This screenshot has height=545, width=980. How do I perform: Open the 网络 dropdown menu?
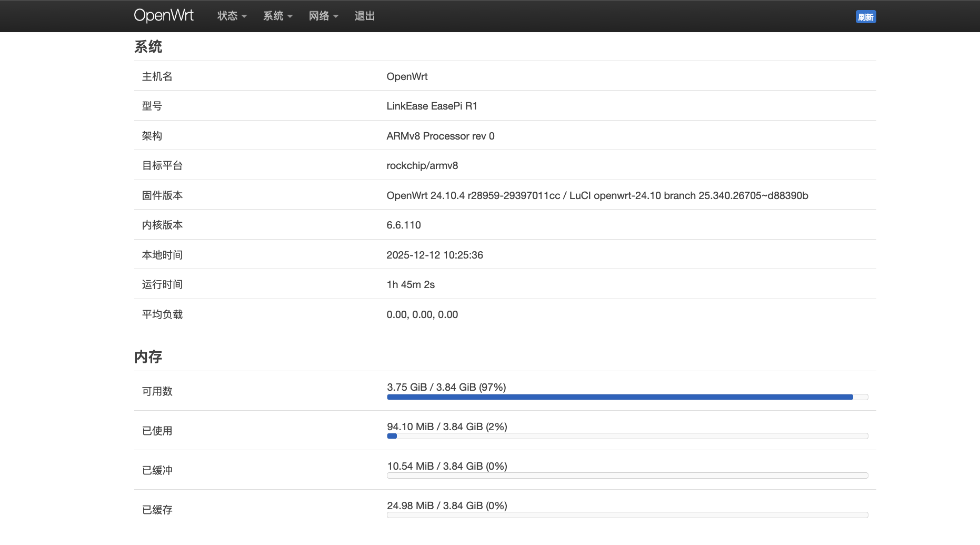(x=324, y=16)
